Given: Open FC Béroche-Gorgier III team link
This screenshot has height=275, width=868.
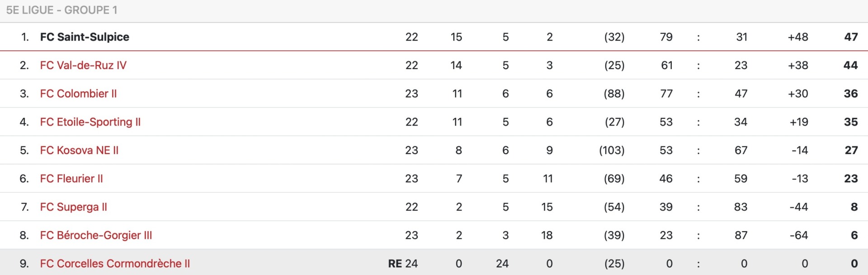Looking at the screenshot, I should pos(96,235).
